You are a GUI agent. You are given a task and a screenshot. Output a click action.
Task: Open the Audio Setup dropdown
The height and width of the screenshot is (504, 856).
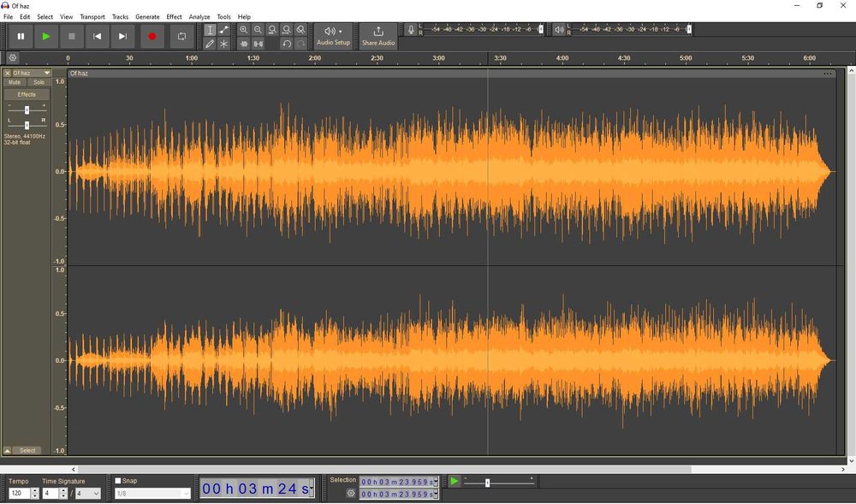[333, 37]
